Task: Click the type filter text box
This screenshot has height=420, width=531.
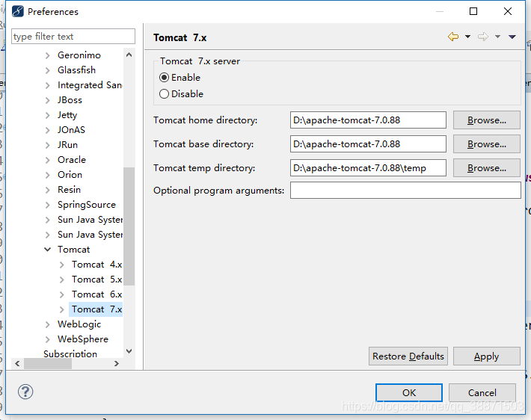Action: [73, 36]
